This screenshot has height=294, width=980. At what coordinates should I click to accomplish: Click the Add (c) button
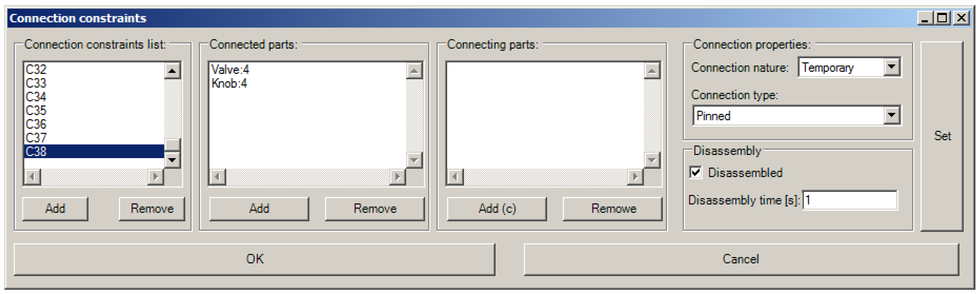[x=497, y=209]
